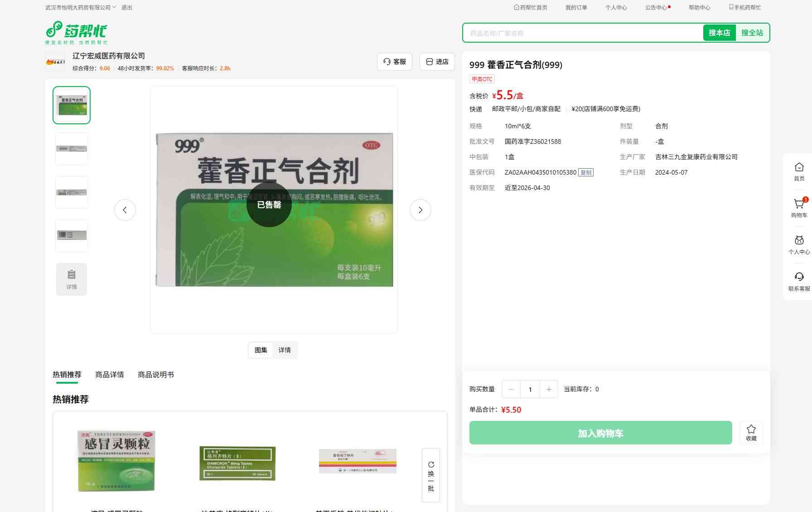Focus the drug name search field
The height and width of the screenshot is (512, 812).
[x=582, y=33]
